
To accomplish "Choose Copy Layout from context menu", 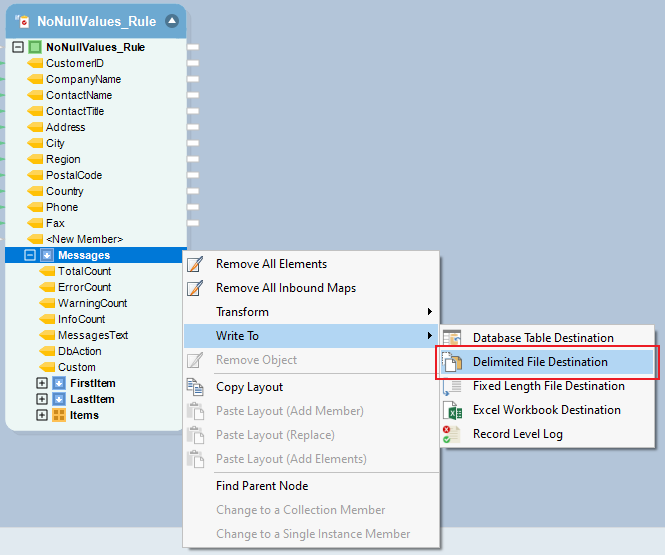I will click(311, 387).
